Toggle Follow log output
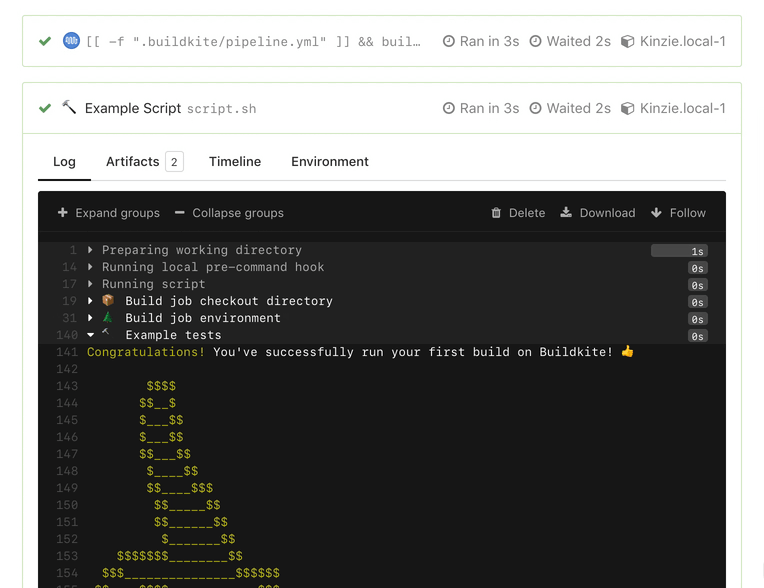The height and width of the screenshot is (588, 764). 678,213
